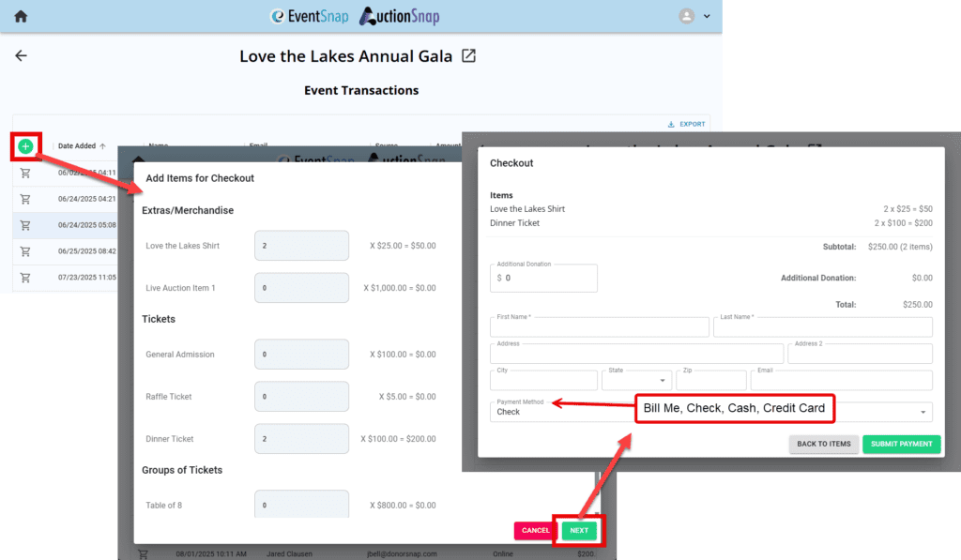Click the Submit Payment button

click(901, 444)
